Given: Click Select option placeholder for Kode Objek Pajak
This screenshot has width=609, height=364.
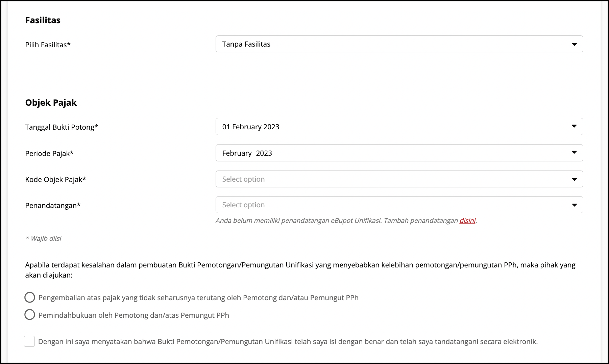Looking at the screenshot, I should click(x=243, y=179).
